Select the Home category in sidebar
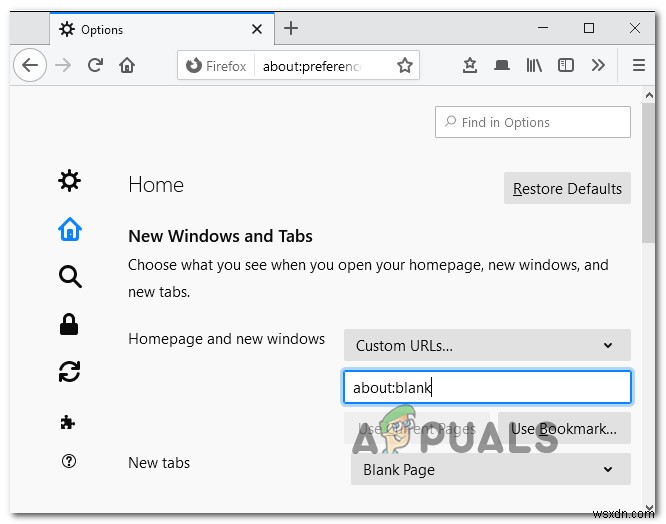Image resolution: width=666 pixels, height=524 pixels. (70, 229)
